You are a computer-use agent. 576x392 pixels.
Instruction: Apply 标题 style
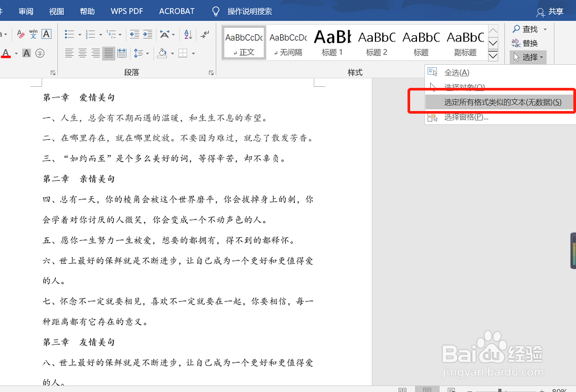(x=421, y=43)
